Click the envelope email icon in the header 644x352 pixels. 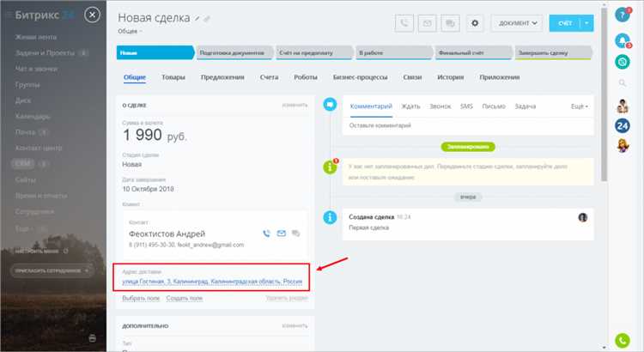pos(427,23)
